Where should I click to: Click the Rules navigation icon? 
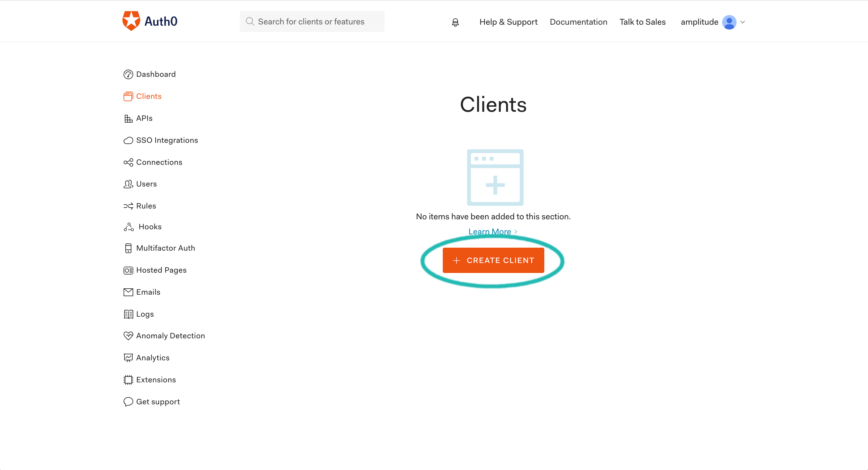(x=128, y=206)
